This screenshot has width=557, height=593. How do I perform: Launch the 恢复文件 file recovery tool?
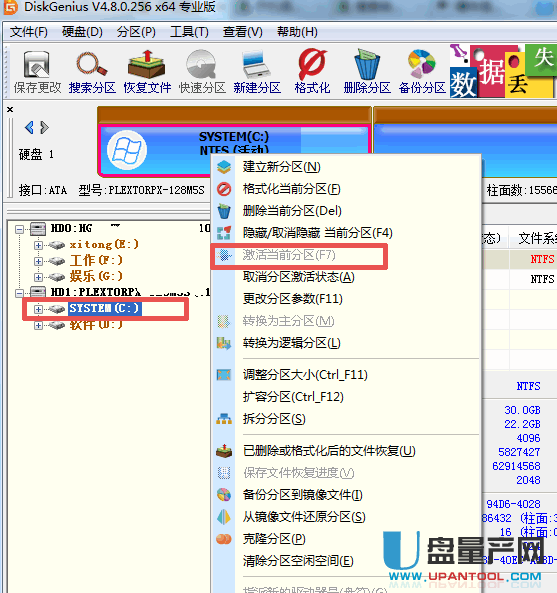pyautogui.click(x=147, y=72)
